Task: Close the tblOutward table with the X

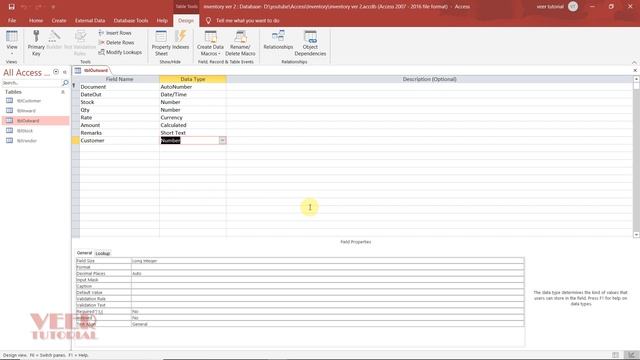Action: 635,70
